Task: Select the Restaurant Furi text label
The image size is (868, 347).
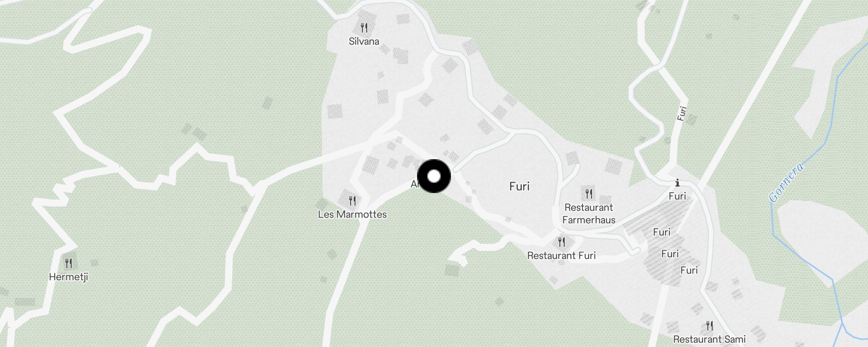Action: click(562, 255)
